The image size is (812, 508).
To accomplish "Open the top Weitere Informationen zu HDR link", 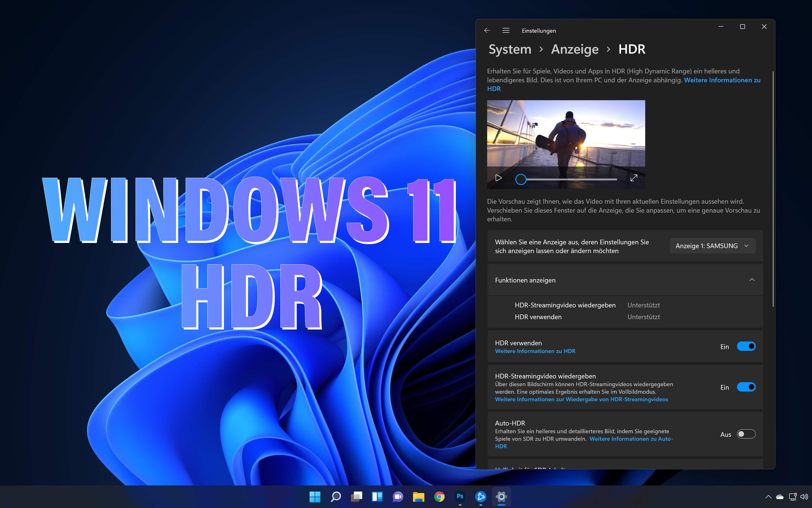I will 722,80.
